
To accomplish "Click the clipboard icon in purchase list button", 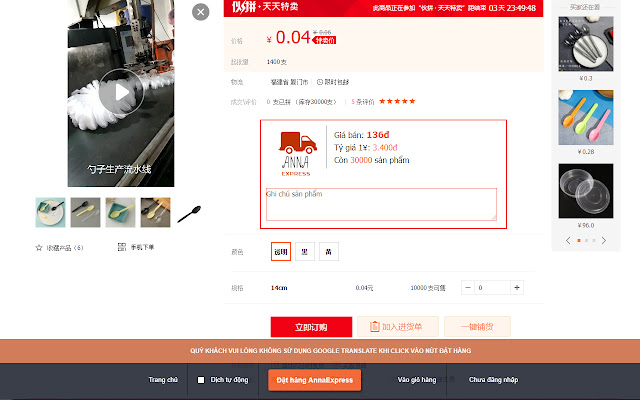I will click(375, 327).
